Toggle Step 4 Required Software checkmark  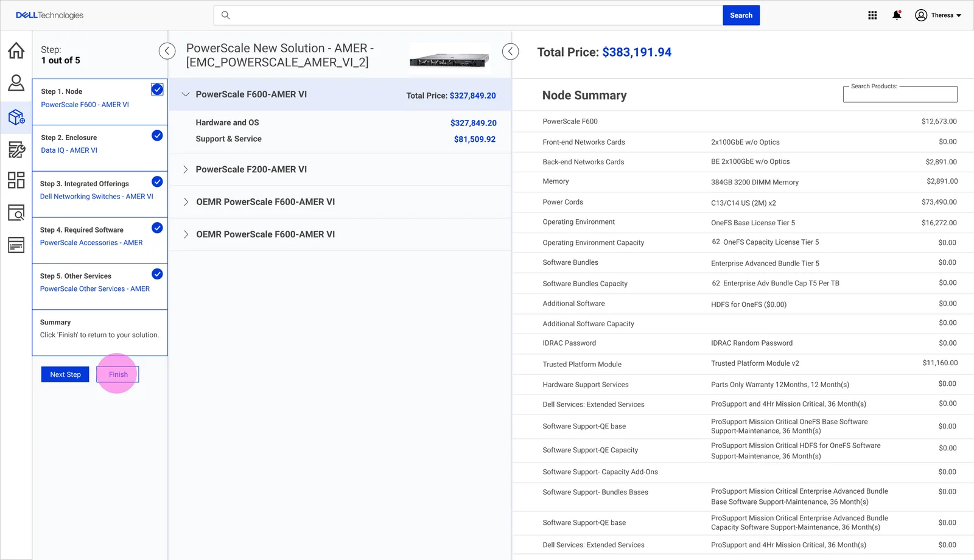coord(157,228)
